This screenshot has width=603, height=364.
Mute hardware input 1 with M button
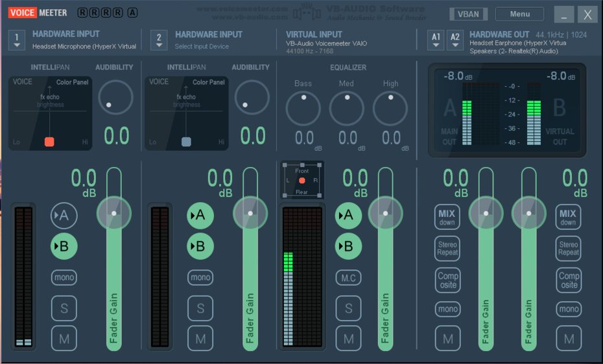pyautogui.click(x=64, y=338)
